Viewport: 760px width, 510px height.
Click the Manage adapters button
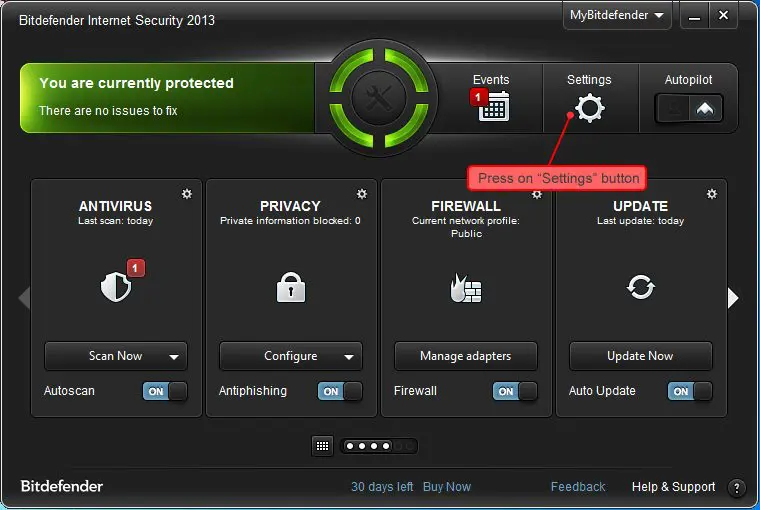[466, 356]
